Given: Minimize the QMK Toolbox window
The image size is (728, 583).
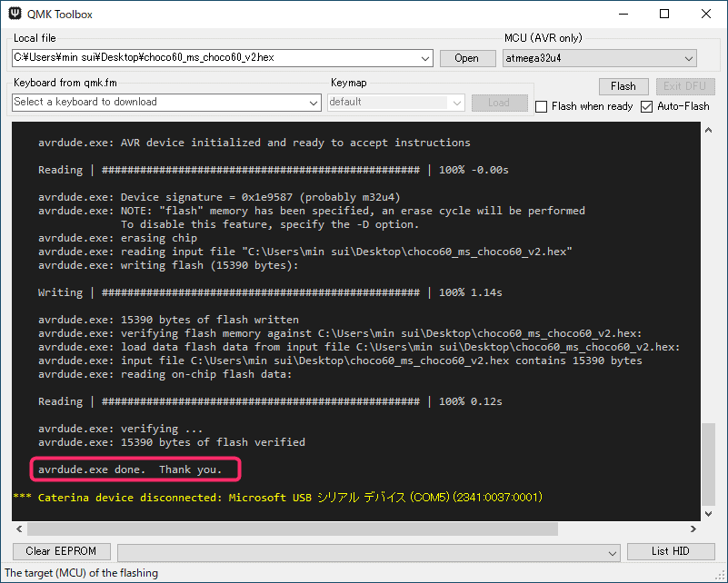Looking at the screenshot, I should tap(623, 15).
